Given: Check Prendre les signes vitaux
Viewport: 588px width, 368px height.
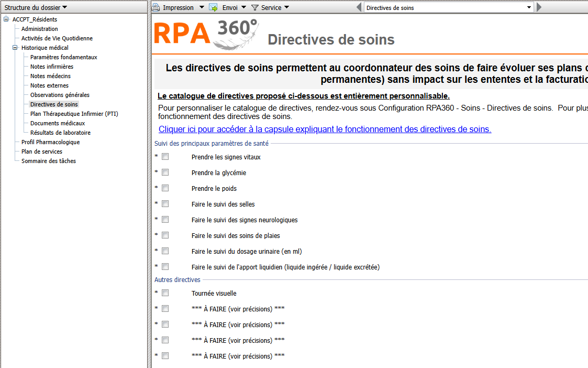Looking at the screenshot, I should 165,157.
